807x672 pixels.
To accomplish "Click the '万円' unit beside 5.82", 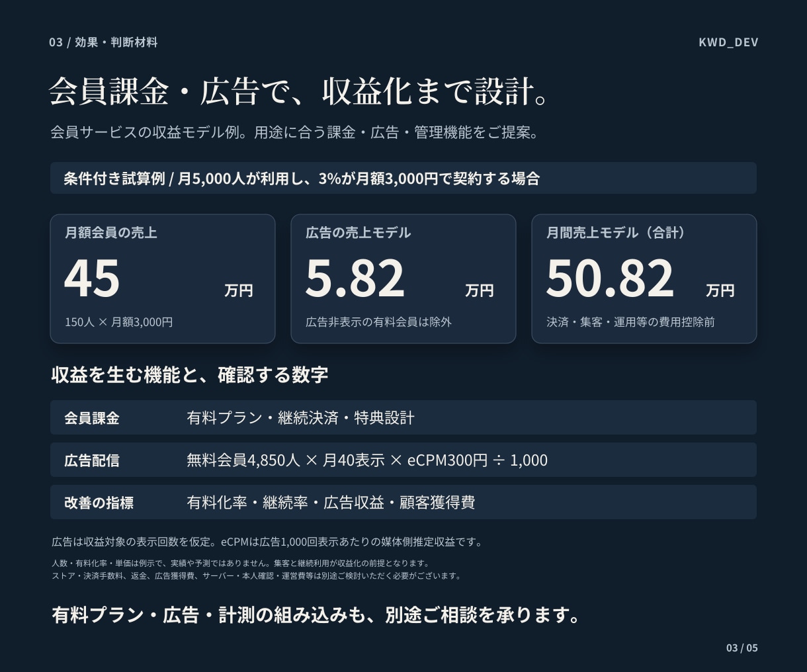I will click(x=480, y=291).
